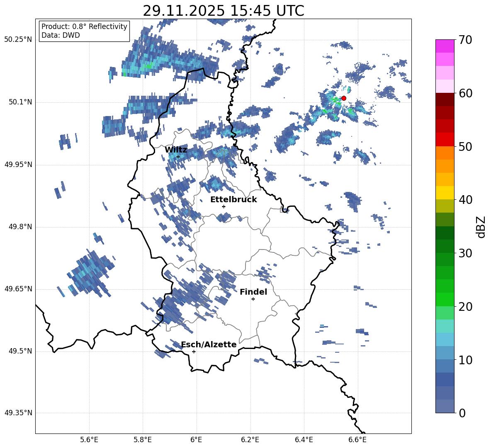Click the 49.95°N latitude label
This screenshot has width=491, height=448.
tap(18, 165)
